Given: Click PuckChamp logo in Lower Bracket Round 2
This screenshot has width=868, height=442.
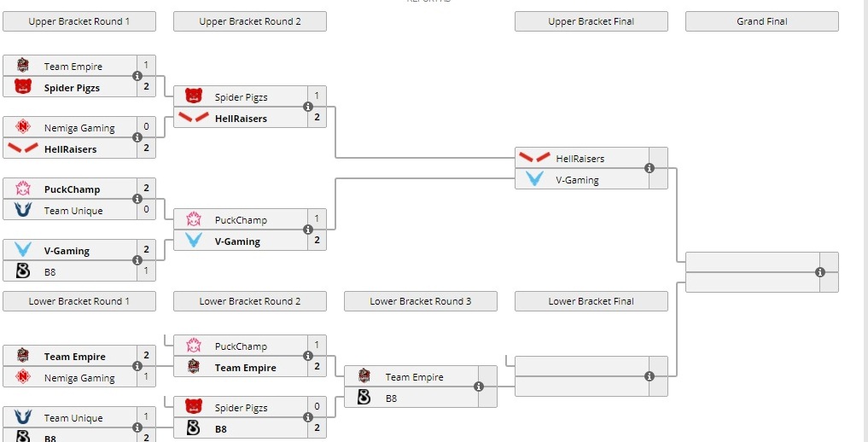Looking at the screenshot, I should [194, 346].
